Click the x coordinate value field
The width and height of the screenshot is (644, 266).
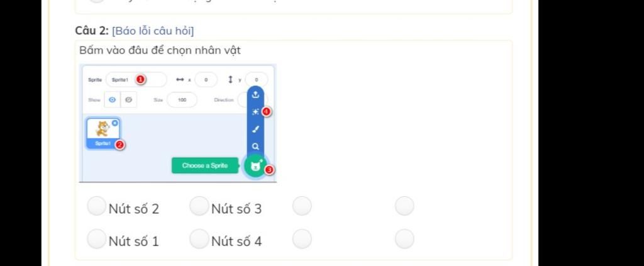206,80
